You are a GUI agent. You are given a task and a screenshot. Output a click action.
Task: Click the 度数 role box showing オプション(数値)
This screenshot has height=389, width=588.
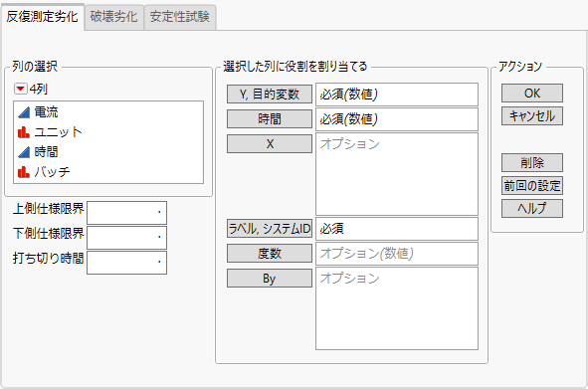pyautogui.click(x=397, y=254)
